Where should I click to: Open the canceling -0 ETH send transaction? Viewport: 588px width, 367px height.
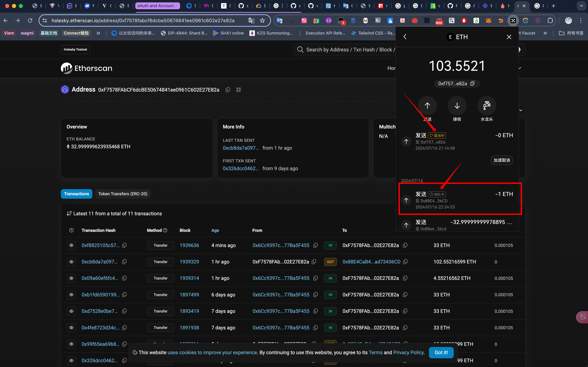[457, 141]
